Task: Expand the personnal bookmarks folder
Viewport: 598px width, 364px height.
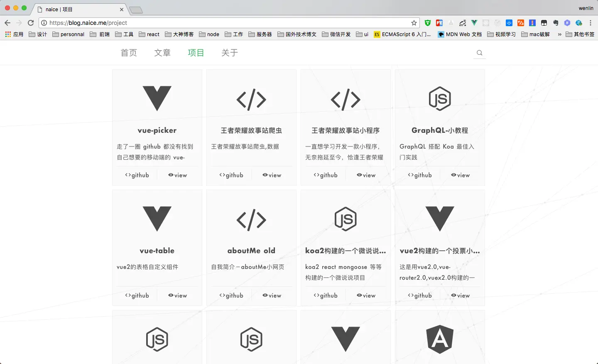Action: [69, 34]
